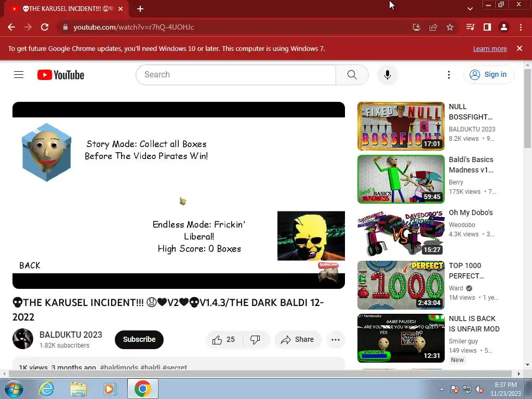The width and height of the screenshot is (532, 399).
Task: Launch Internet Explorer from taskbar
Action: pyautogui.click(x=46, y=389)
